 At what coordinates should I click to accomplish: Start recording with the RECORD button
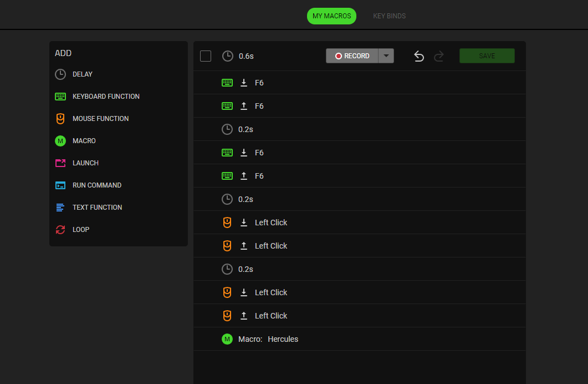(352, 56)
